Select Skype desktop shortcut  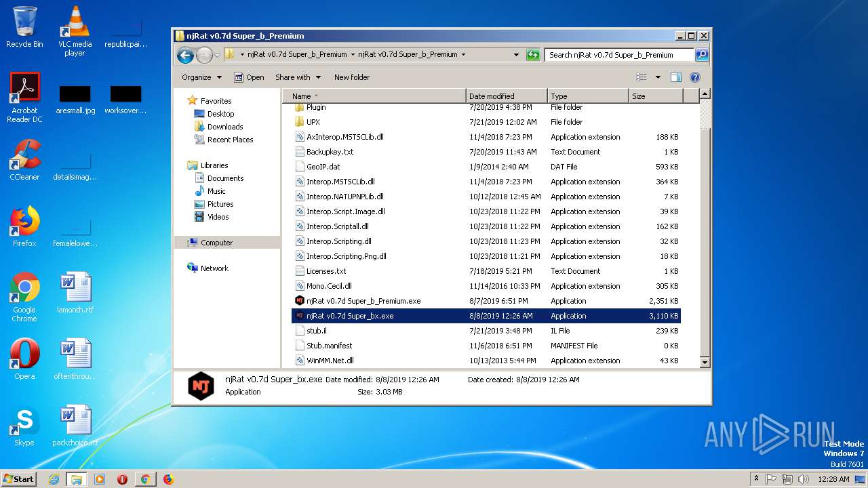pos(24,426)
